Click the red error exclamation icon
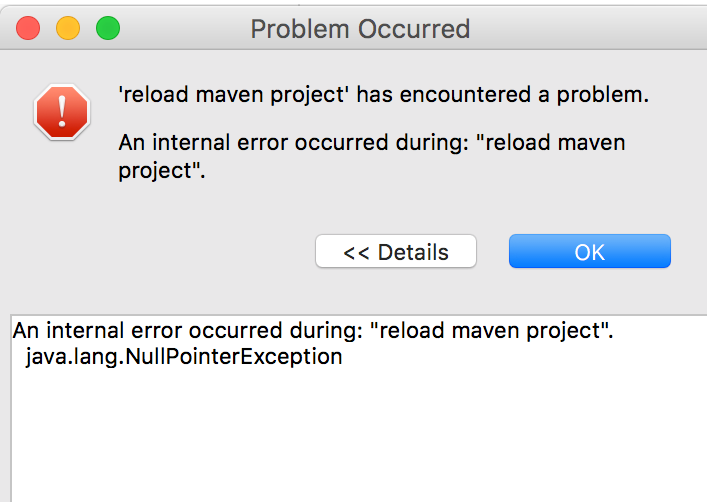Image resolution: width=707 pixels, height=502 pixels. pos(62,110)
